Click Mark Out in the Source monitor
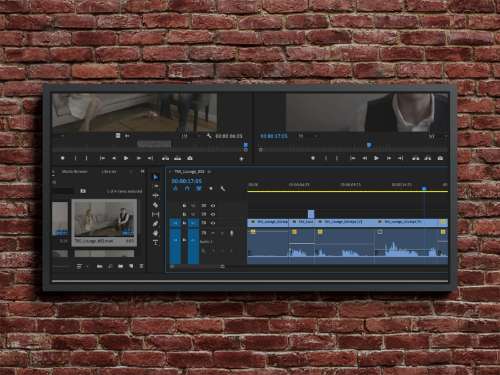 (87, 158)
